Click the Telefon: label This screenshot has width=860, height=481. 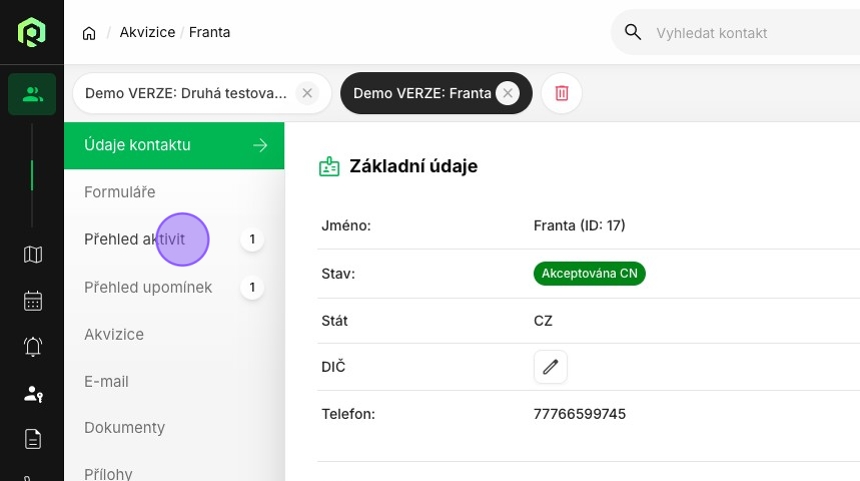pyautogui.click(x=348, y=414)
